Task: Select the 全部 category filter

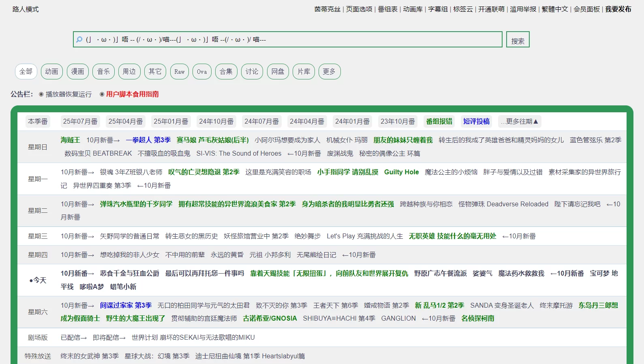Action: (26, 71)
